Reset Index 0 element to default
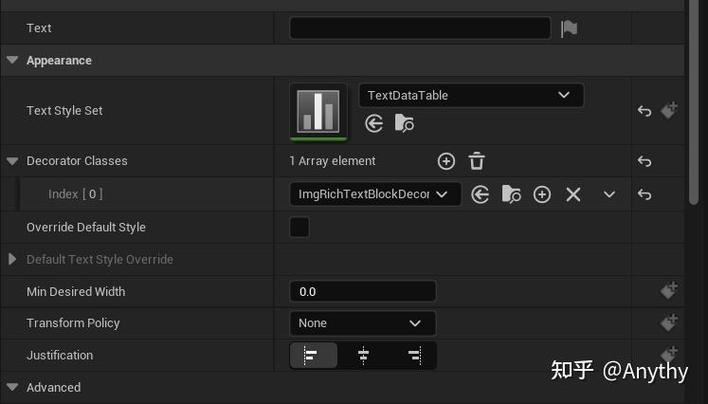This screenshot has width=708, height=404. click(644, 195)
